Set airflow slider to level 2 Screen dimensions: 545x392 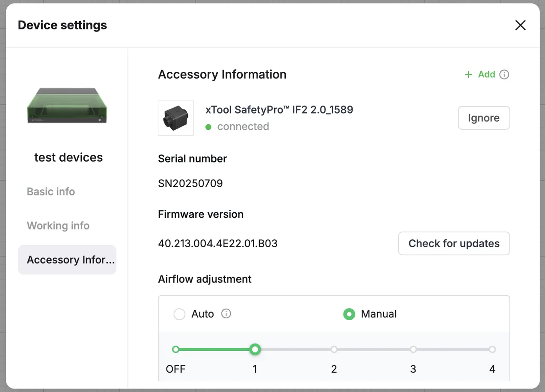(334, 349)
